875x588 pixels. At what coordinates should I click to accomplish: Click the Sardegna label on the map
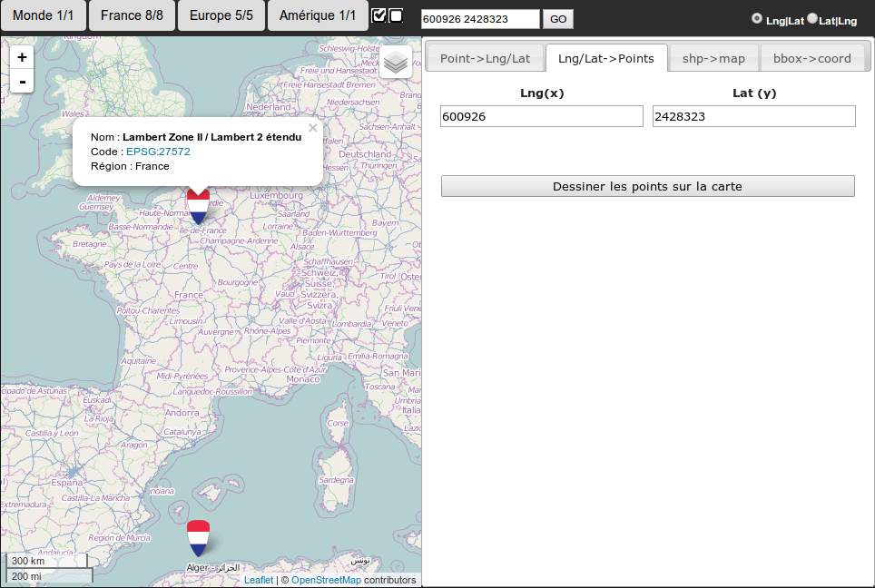coord(336,480)
